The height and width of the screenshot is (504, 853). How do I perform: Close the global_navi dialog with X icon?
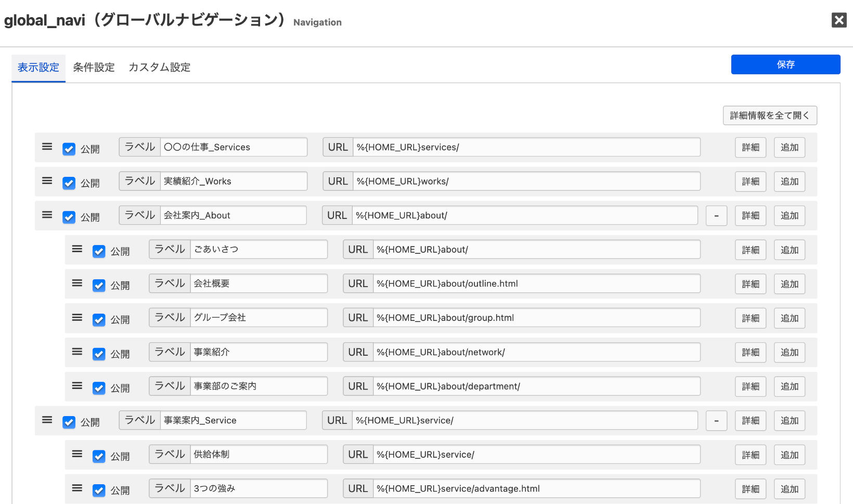(839, 20)
